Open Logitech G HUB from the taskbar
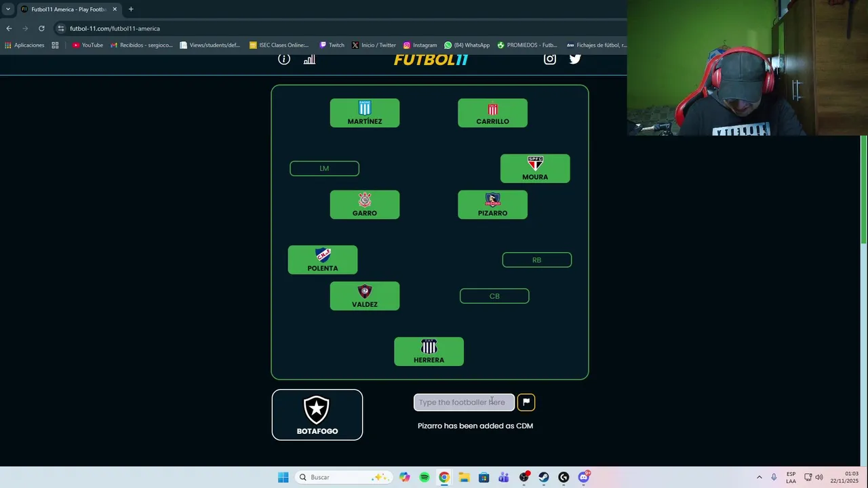868x488 pixels. (564, 477)
